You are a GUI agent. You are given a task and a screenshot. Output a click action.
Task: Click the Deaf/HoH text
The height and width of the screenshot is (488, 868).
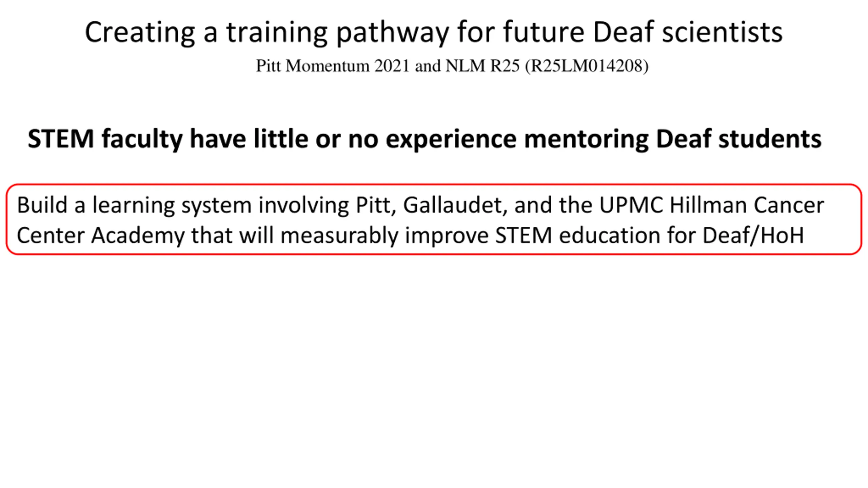click(x=753, y=236)
